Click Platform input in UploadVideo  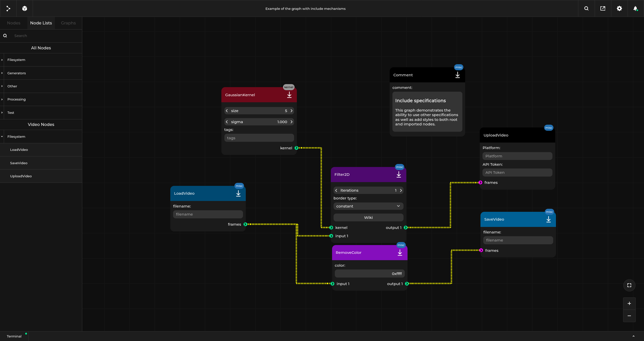(x=517, y=156)
